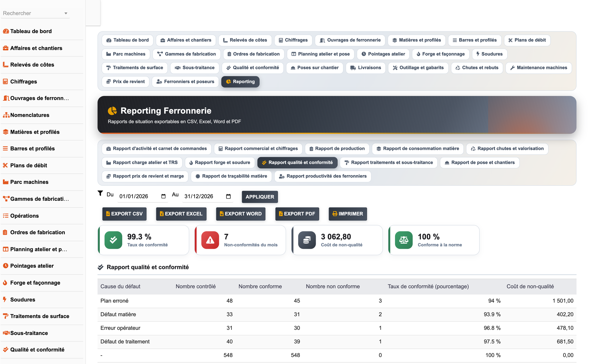Click the Au date field 31/12/2026
The image size is (589, 364).
pos(208,197)
